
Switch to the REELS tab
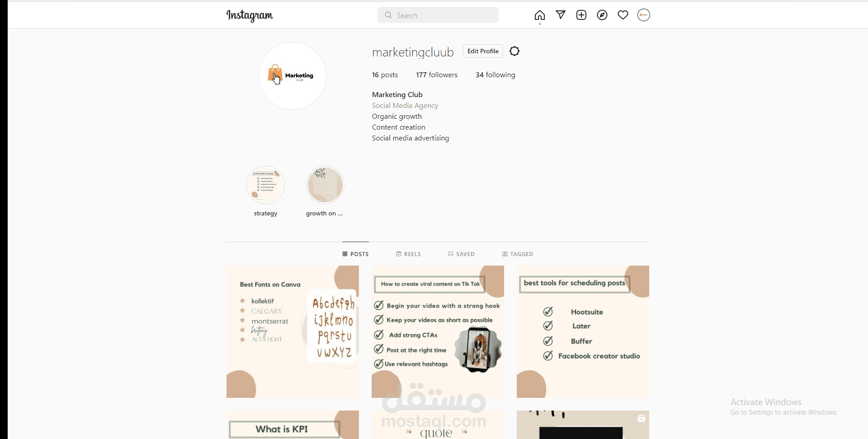click(x=408, y=254)
